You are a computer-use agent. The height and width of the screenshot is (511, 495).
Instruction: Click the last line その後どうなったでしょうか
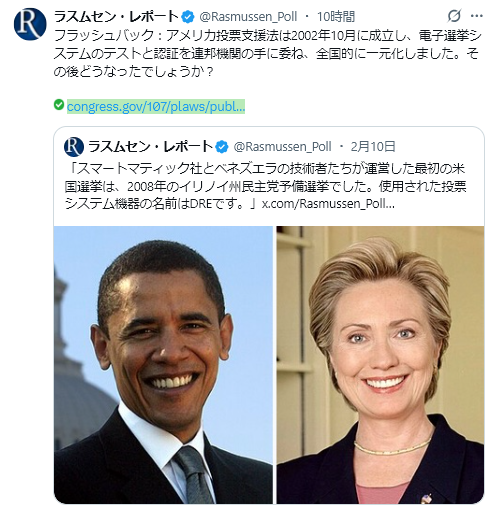click(x=133, y=71)
